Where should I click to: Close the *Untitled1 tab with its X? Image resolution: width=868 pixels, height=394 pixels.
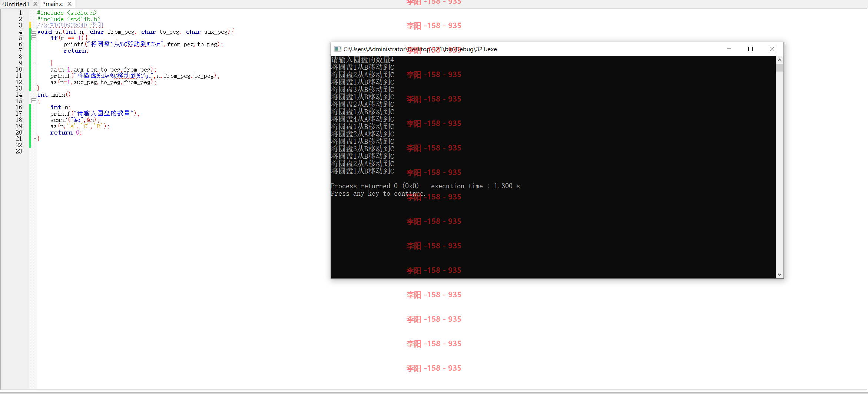[x=36, y=4]
